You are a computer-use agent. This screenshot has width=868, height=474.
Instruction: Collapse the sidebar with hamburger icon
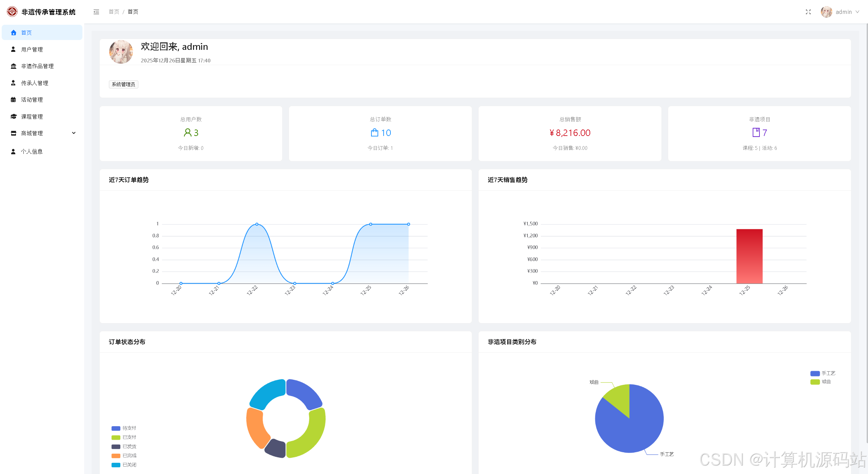[96, 12]
